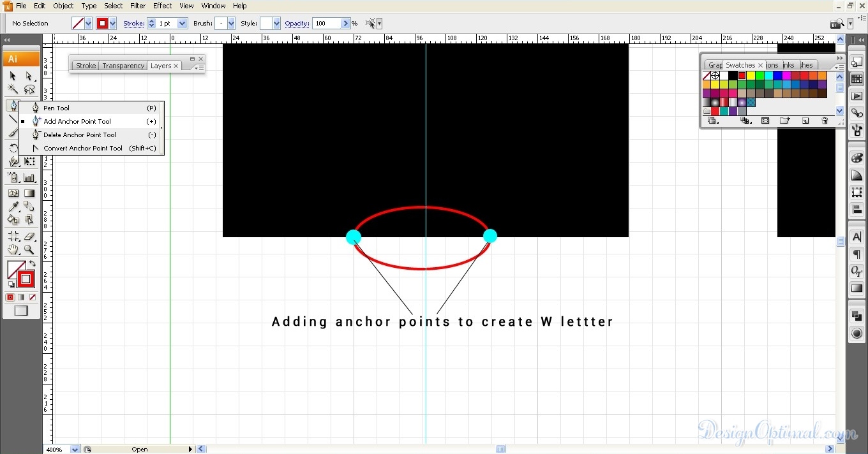Open the Effect menu
Image resolution: width=868 pixels, height=454 pixels.
click(x=163, y=6)
